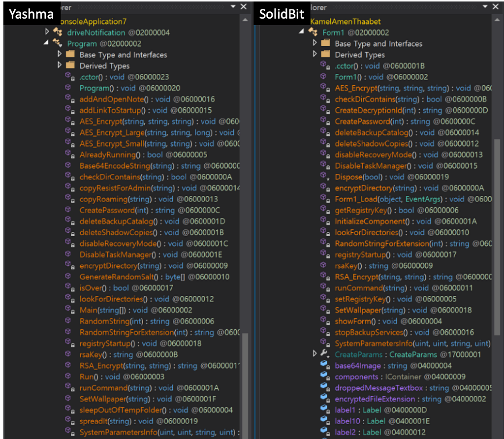The image size is (504, 439).
Task: Select addLinkToStartup() method in Yashma
Action: tap(146, 110)
